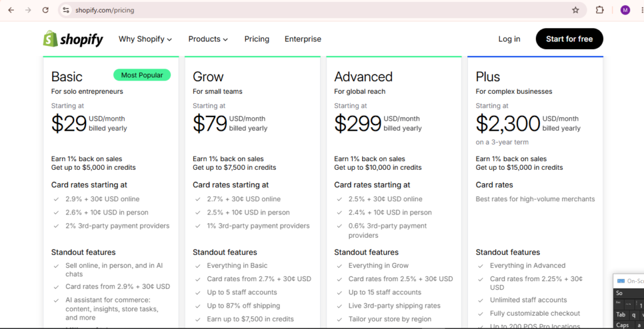This screenshot has height=329, width=644.
Task: Click "on a 3-year term" text
Action: tap(502, 142)
